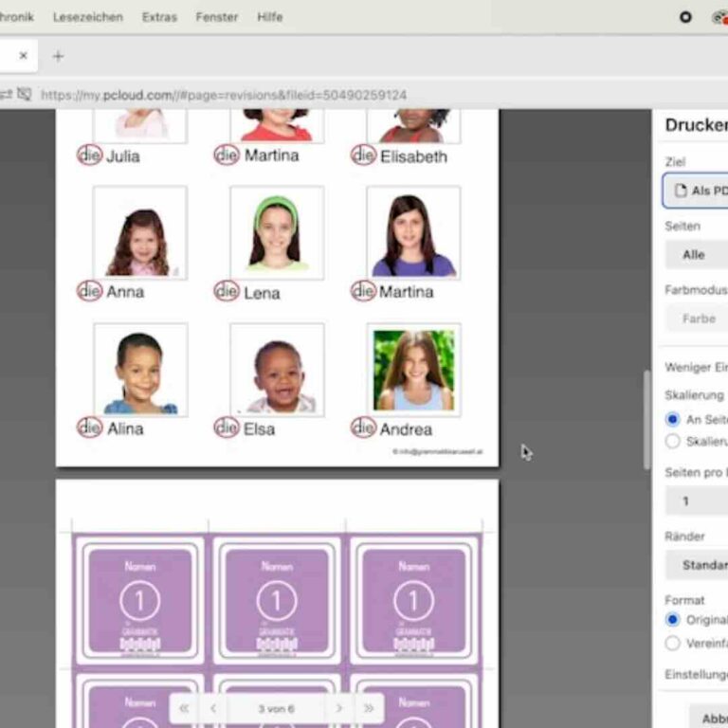Click the preview vertical scrollbar
Image resolution: width=728 pixels, height=728 pixels.
(646, 420)
